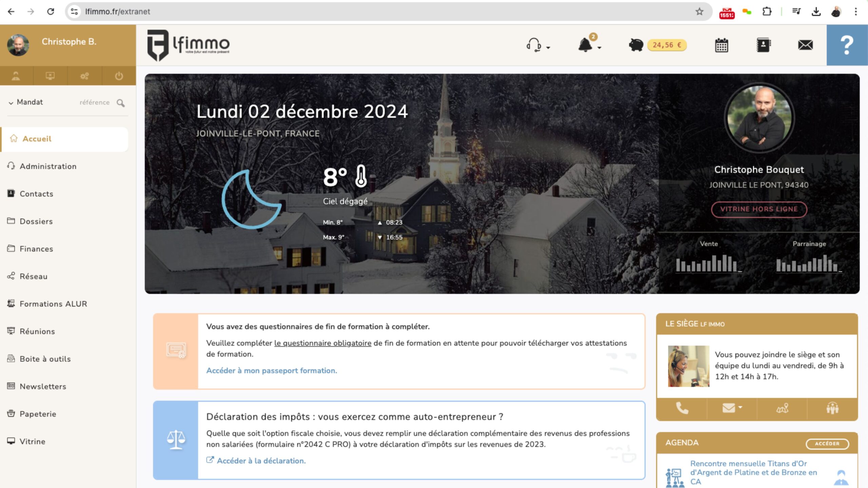This screenshot has height=488, width=868.
Task: Click the phone icon in Le Siège
Action: [682, 408]
